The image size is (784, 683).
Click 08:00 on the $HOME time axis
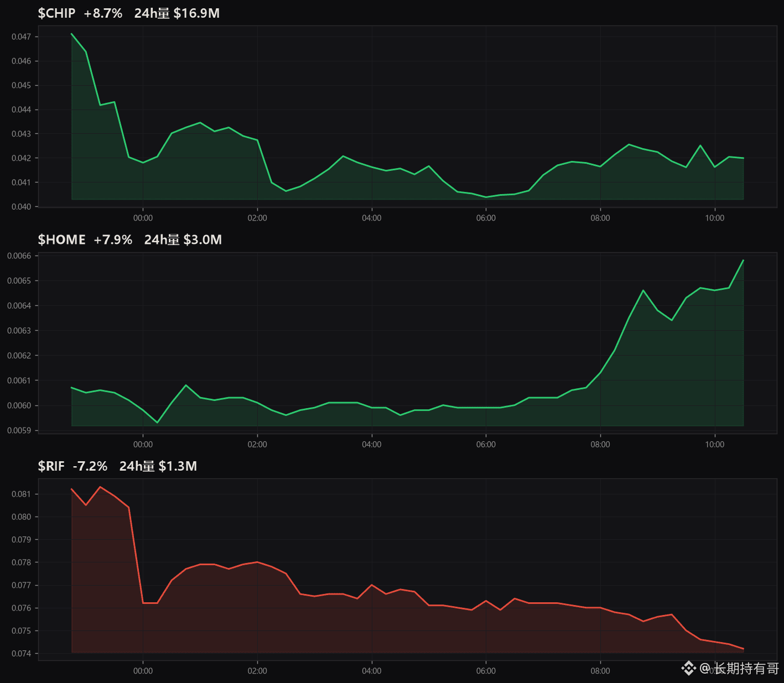600,445
